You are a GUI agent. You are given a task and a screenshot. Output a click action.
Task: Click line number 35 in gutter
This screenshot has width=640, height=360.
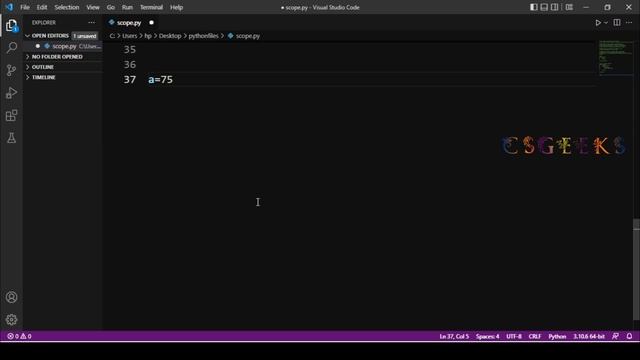[x=129, y=49]
